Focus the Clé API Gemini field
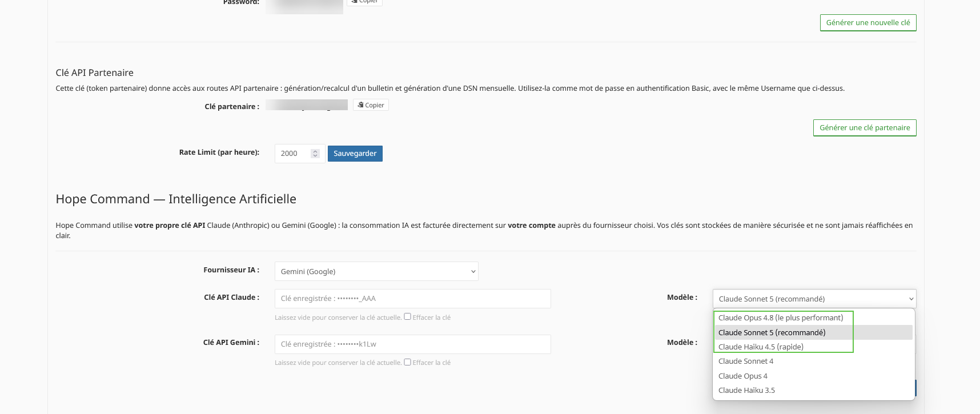 pyautogui.click(x=413, y=344)
